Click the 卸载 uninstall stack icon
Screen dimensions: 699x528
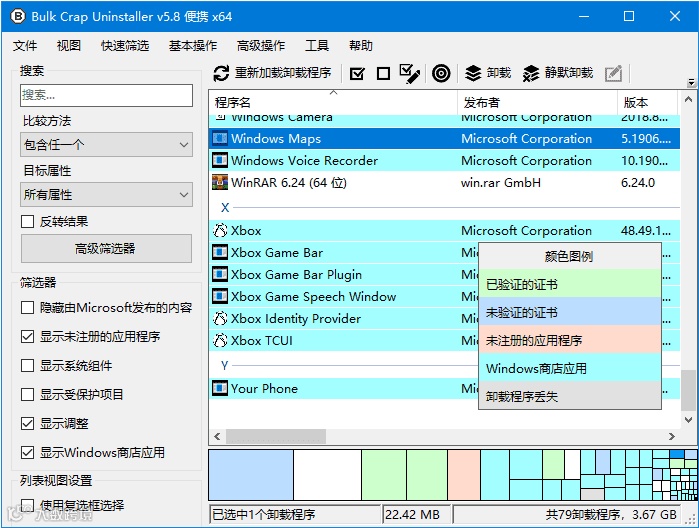(473, 73)
